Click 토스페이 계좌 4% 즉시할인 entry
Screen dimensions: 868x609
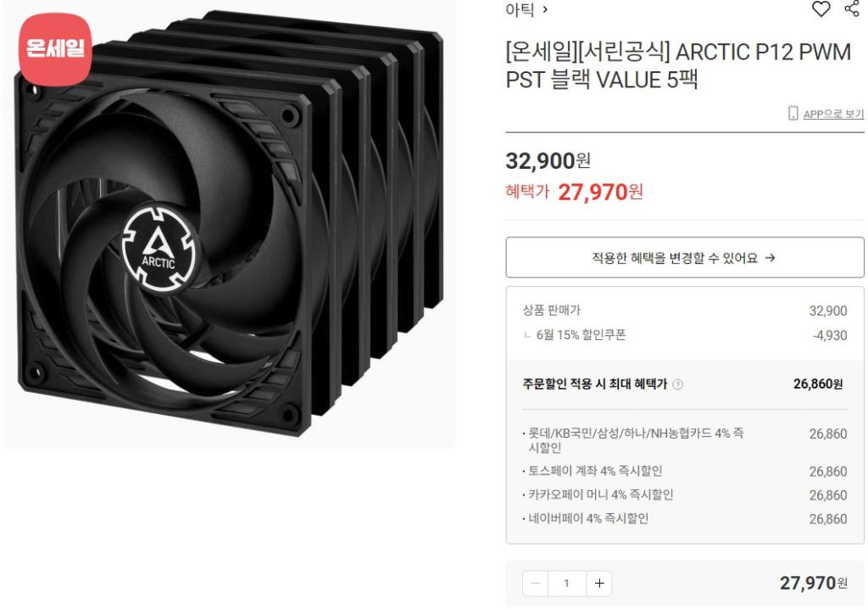[x=685, y=471]
